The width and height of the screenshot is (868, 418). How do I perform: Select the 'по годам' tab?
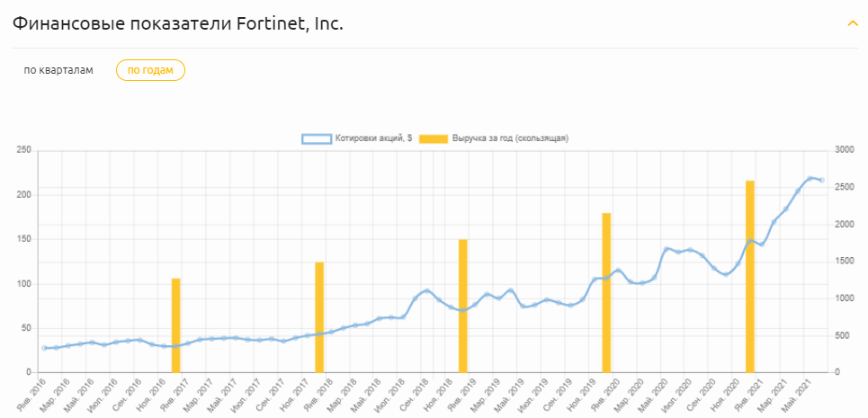click(x=150, y=70)
